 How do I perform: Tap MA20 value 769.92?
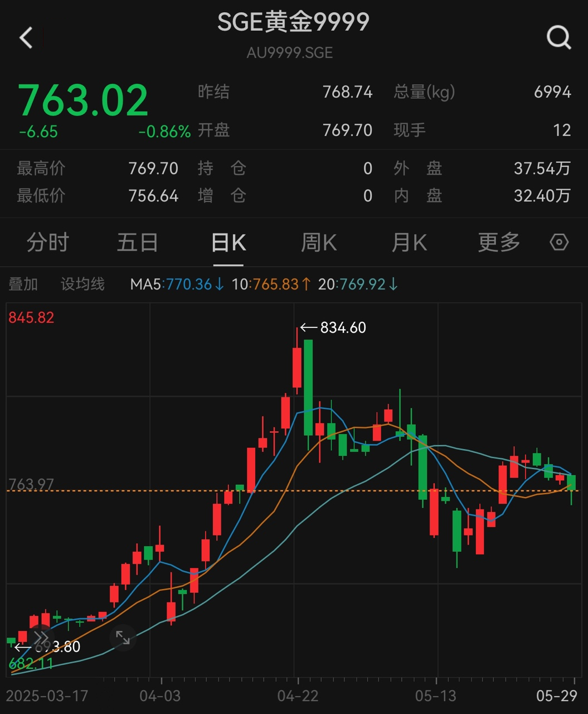coord(362,284)
